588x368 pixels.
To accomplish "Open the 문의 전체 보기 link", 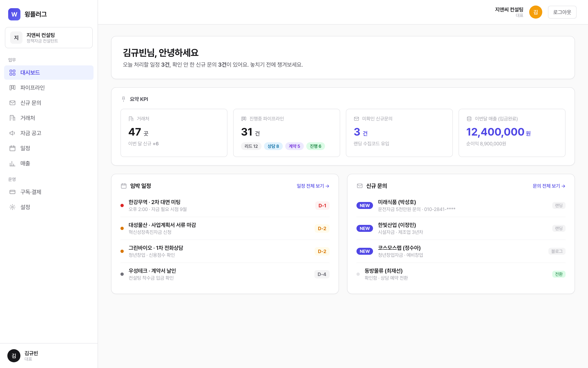I will pyautogui.click(x=549, y=186).
